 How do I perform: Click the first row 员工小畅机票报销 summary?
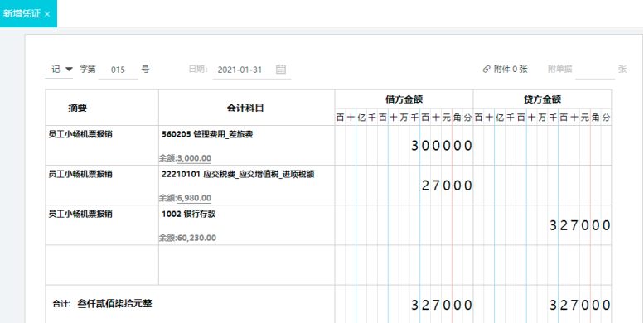(x=80, y=135)
